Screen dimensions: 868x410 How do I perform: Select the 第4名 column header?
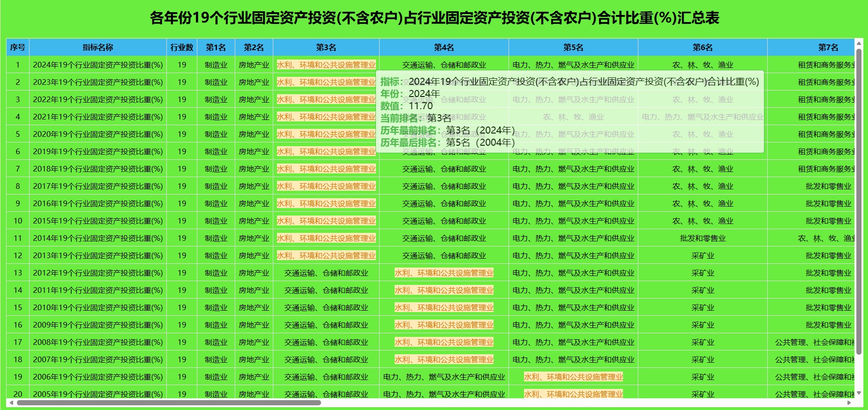[444, 47]
